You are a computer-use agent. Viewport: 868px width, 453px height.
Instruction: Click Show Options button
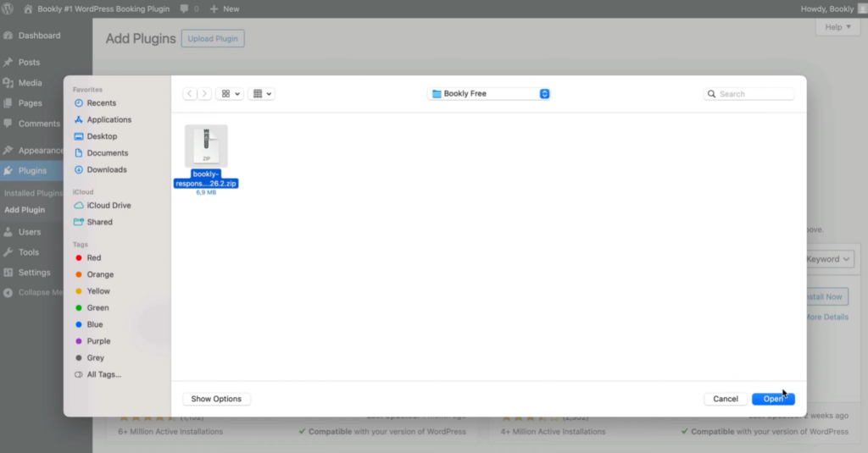point(216,399)
